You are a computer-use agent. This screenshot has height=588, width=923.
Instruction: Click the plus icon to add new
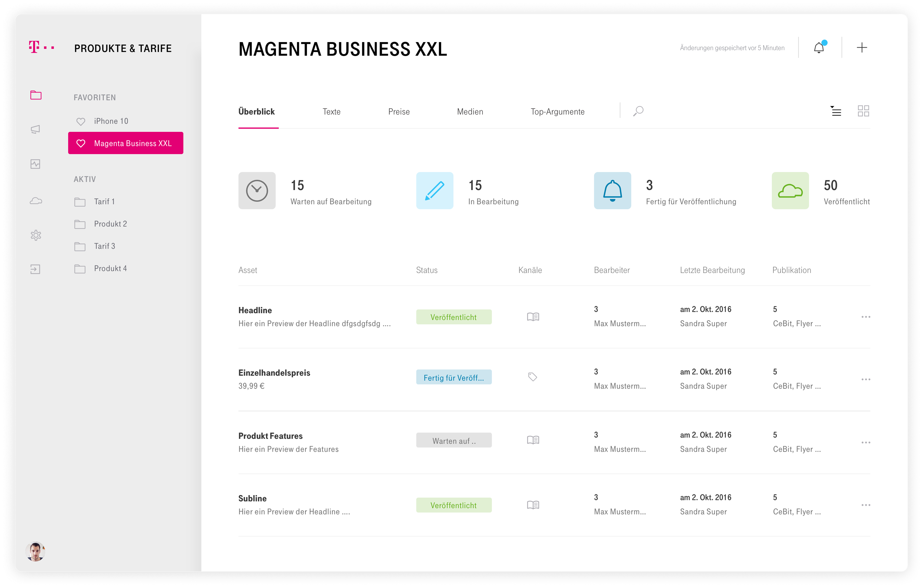tap(862, 48)
